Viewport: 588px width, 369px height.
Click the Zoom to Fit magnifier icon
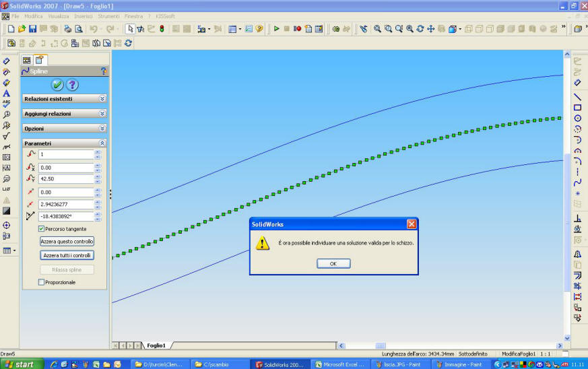(377, 29)
